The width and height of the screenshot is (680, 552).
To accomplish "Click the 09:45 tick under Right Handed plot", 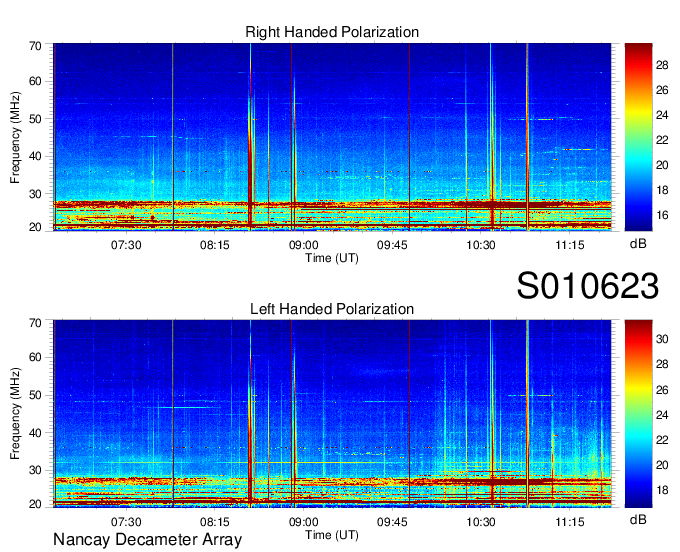I will 392,245.
